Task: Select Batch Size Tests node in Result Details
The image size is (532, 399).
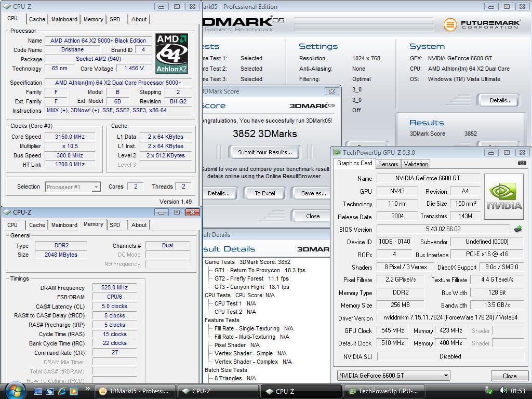Action: point(225,370)
